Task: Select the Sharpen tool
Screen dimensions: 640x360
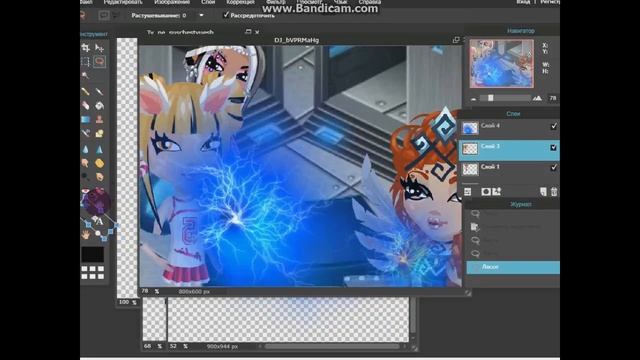Action: 99,150
